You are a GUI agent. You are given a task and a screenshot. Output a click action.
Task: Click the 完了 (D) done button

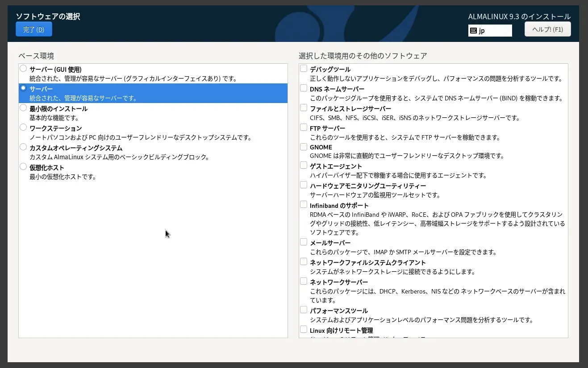pos(34,29)
